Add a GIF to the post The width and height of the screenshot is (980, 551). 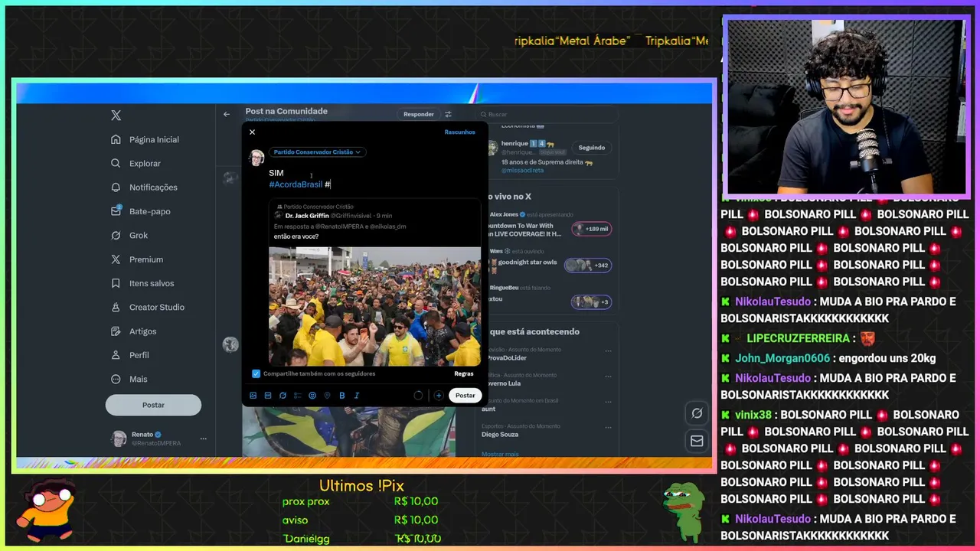[268, 396]
